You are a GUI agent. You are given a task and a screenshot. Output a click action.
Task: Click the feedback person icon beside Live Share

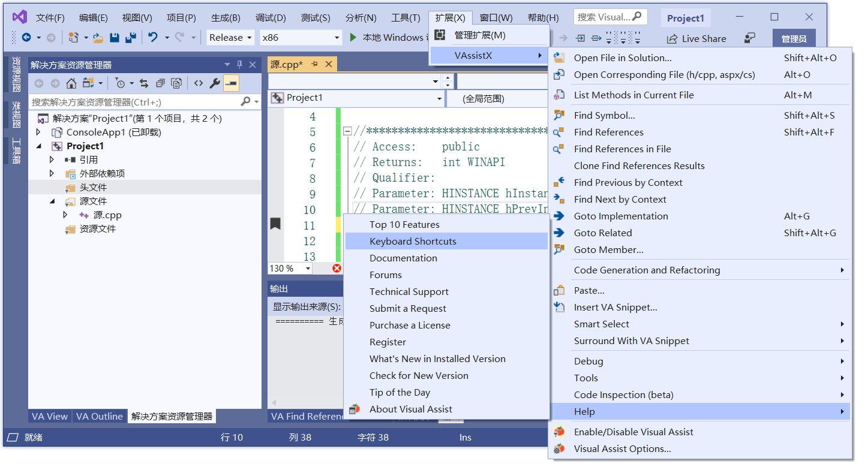coord(749,38)
